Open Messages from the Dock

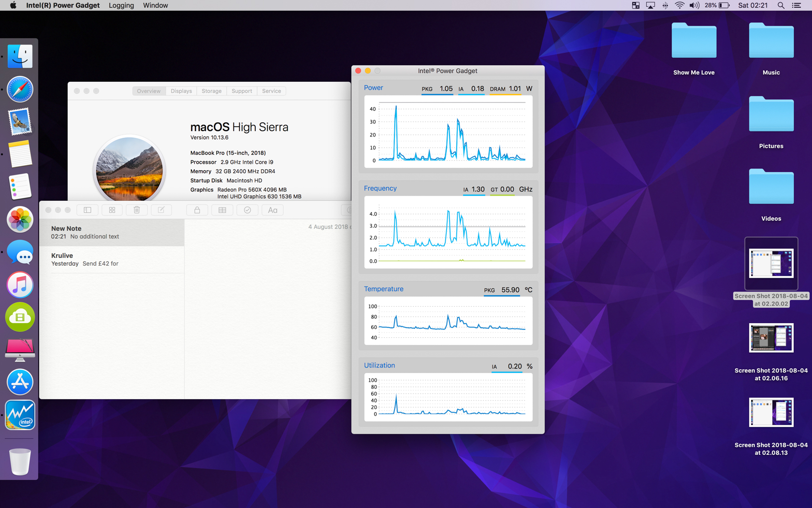click(x=20, y=252)
